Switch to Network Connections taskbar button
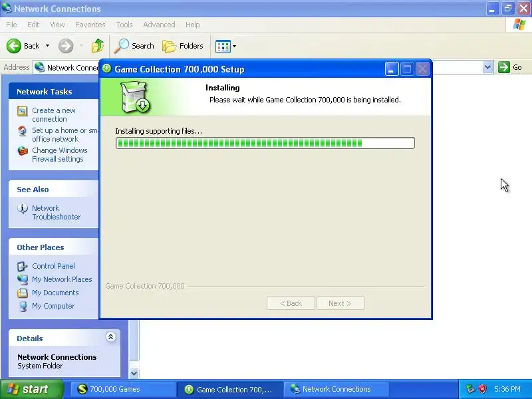This screenshot has height=399, width=532. 336,389
